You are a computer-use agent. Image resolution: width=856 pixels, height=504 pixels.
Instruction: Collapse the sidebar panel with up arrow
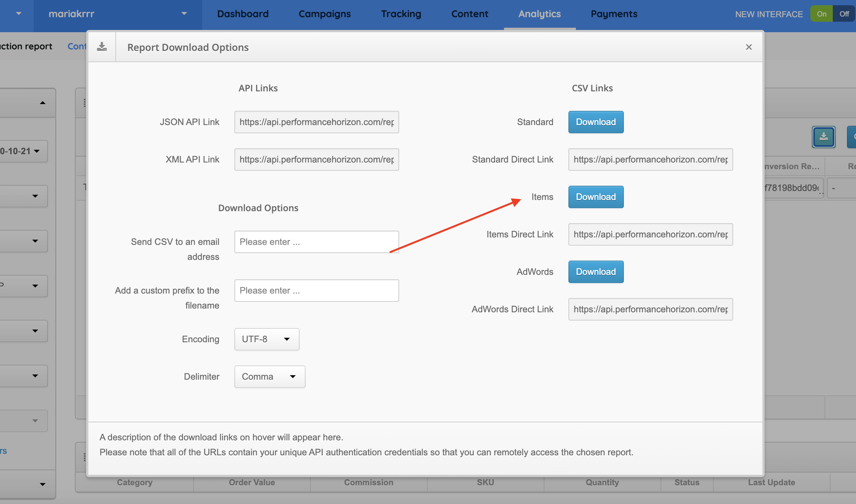43,103
